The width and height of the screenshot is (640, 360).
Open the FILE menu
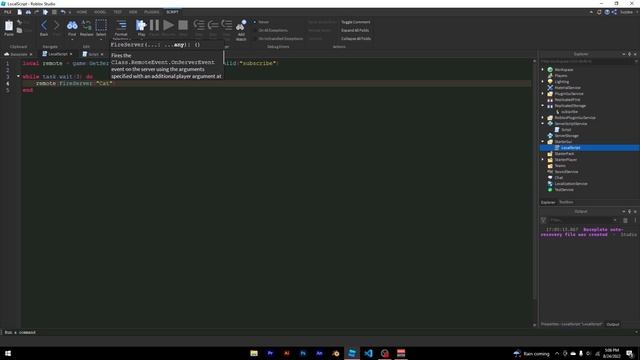pos(7,12)
